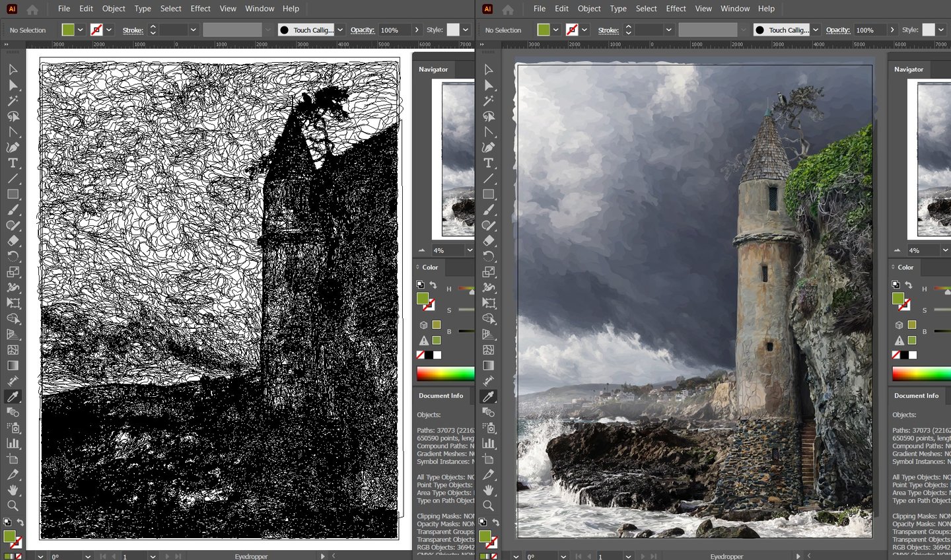Open the Window menu in right window

pyautogui.click(x=735, y=9)
